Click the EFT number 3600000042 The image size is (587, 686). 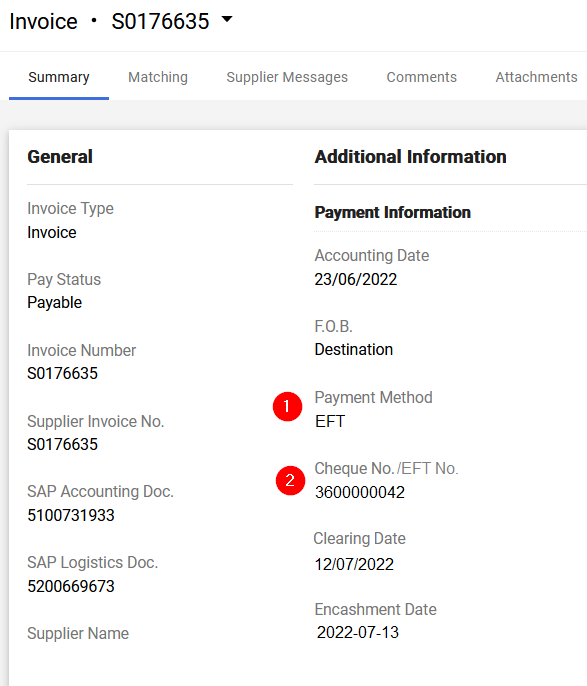(360, 492)
